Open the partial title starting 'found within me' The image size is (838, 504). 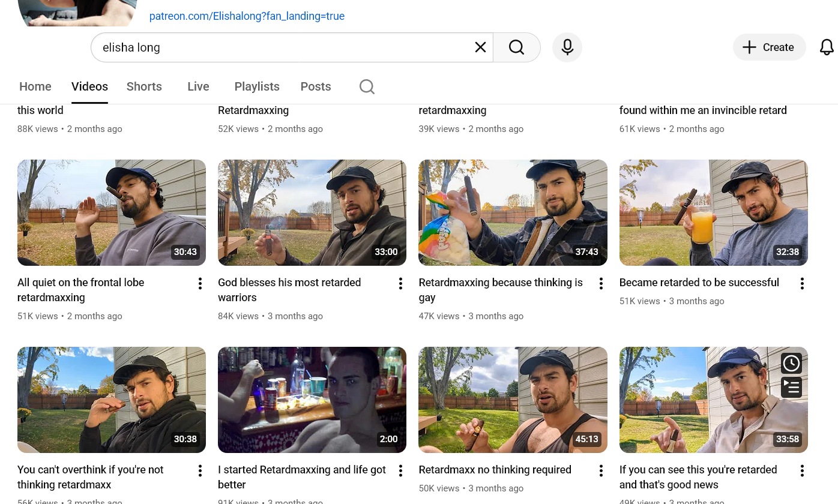pyautogui.click(x=703, y=110)
